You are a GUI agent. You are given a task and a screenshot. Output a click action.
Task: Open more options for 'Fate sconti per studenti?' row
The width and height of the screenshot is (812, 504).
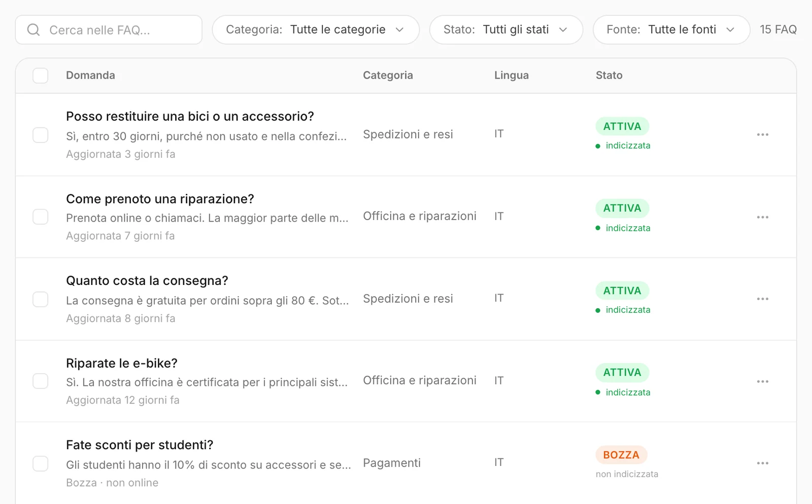click(x=762, y=463)
